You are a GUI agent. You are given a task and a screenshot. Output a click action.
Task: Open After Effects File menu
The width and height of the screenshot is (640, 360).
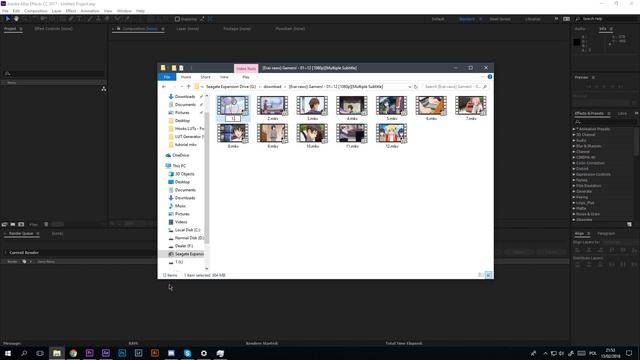pyautogui.click(x=5, y=11)
